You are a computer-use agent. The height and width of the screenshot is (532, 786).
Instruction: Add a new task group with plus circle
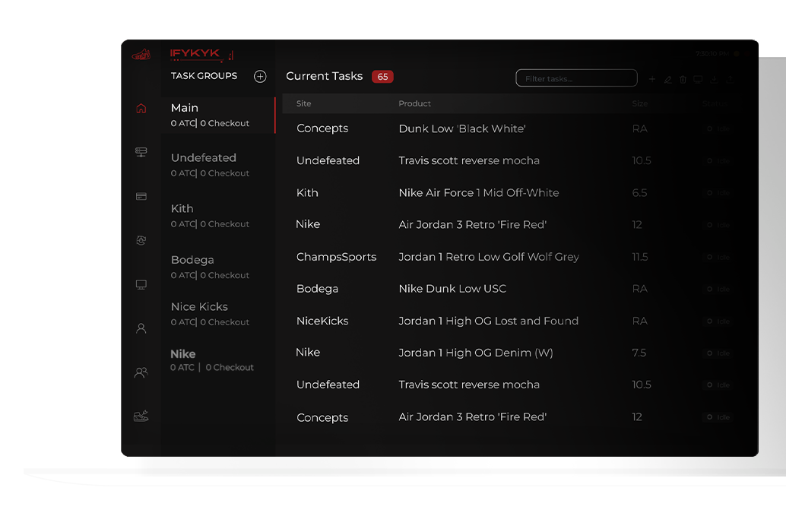[x=260, y=76]
